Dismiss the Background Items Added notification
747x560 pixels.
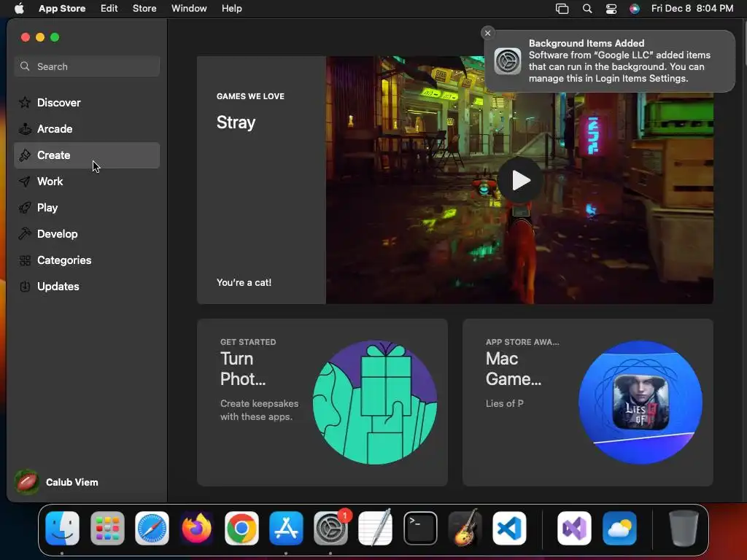487,33
